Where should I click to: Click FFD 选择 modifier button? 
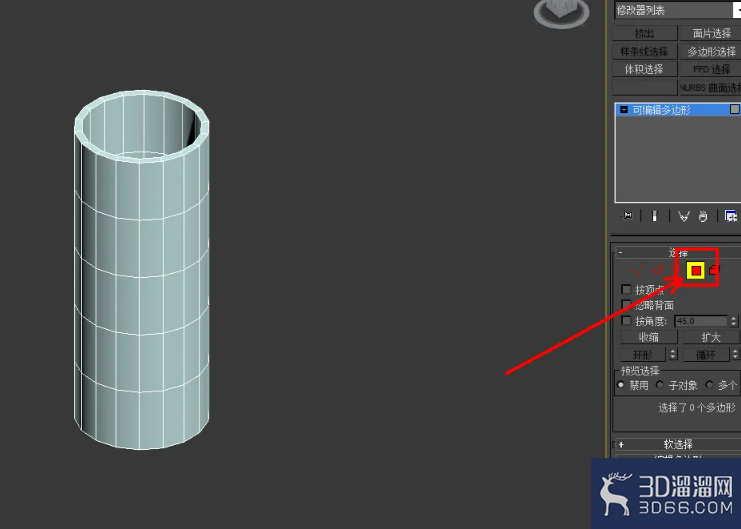coord(710,69)
